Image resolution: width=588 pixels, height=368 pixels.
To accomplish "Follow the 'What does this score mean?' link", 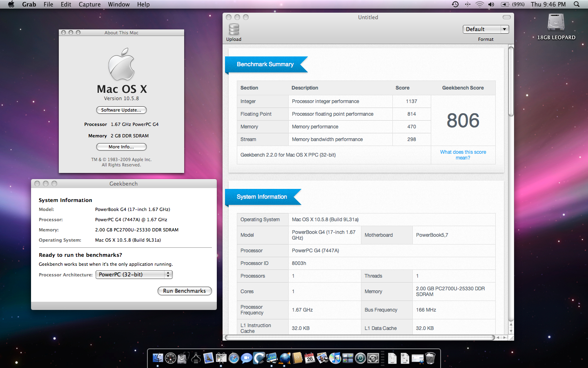I will [463, 155].
